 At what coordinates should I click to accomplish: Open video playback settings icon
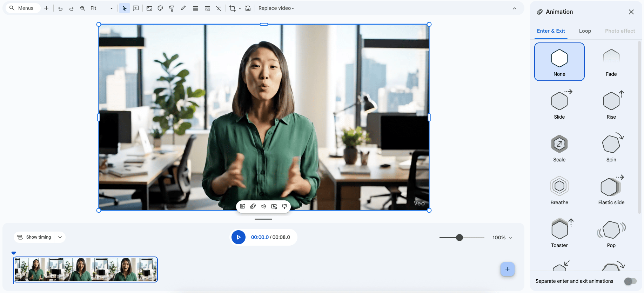pos(274,206)
